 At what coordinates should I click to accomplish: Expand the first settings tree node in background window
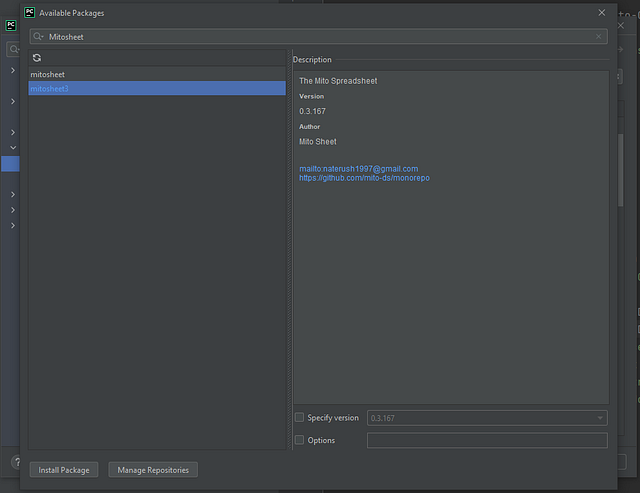click(13, 70)
